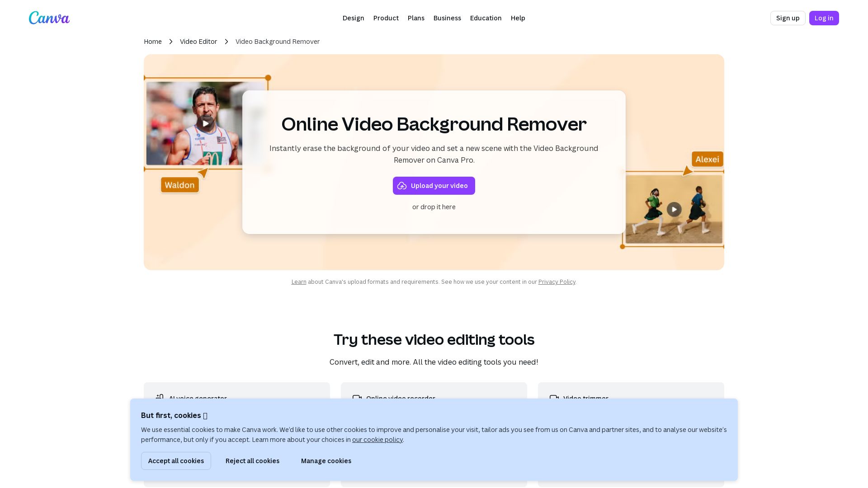Viewport: 868px width, 488px height.
Task: Open the our cookie policy link
Action: pos(377,440)
